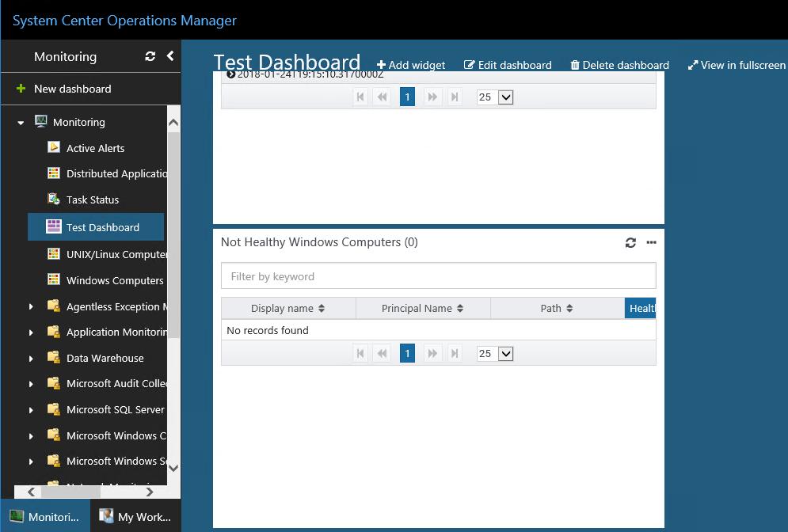Collapse the Monitoring root tree node arrow

point(21,123)
